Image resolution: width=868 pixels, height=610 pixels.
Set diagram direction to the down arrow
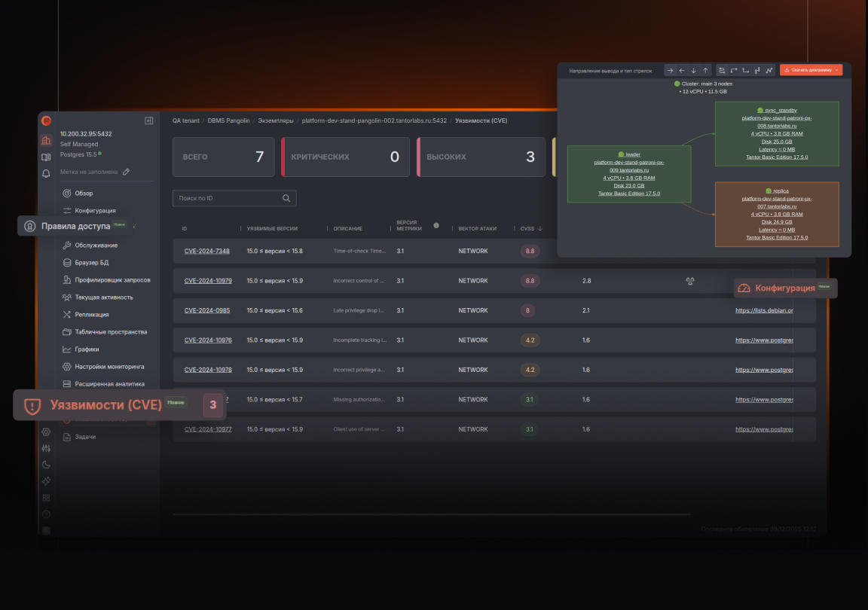coord(694,70)
